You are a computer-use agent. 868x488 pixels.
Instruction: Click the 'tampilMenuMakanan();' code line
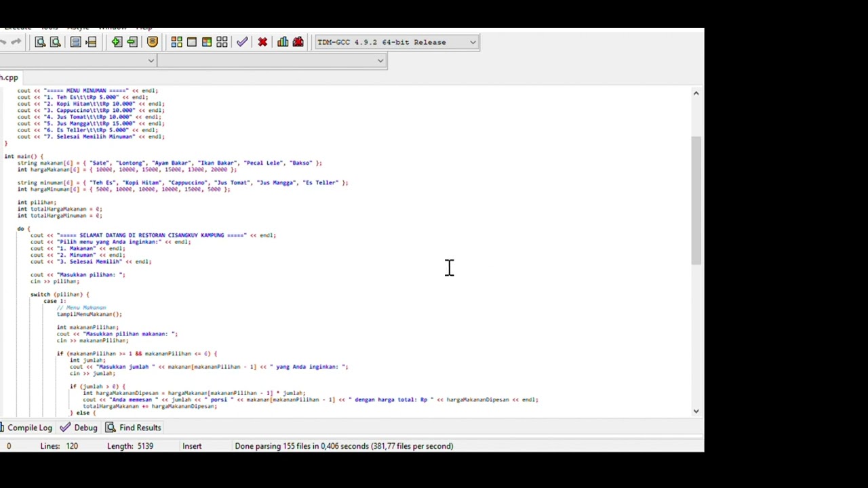coord(90,314)
